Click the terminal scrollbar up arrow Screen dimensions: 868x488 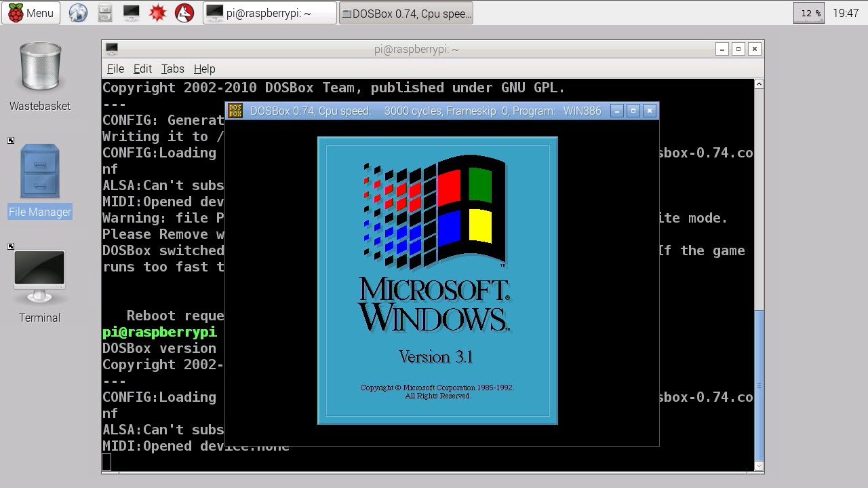759,84
